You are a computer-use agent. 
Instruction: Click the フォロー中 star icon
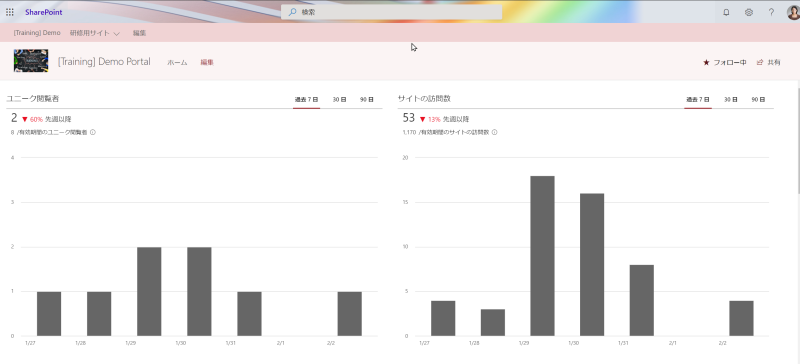click(x=706, y=62)
